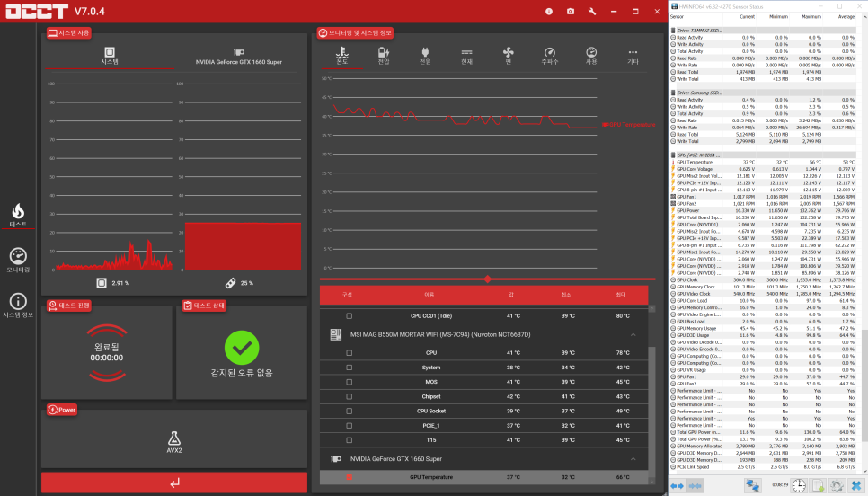Toggle the PCIE_1 checkbox

[349, 426]
